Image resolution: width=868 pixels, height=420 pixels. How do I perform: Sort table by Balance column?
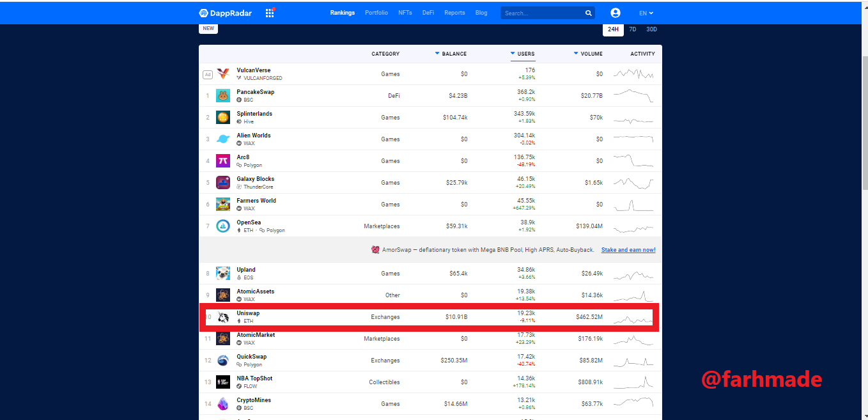(x=451, y=54)
